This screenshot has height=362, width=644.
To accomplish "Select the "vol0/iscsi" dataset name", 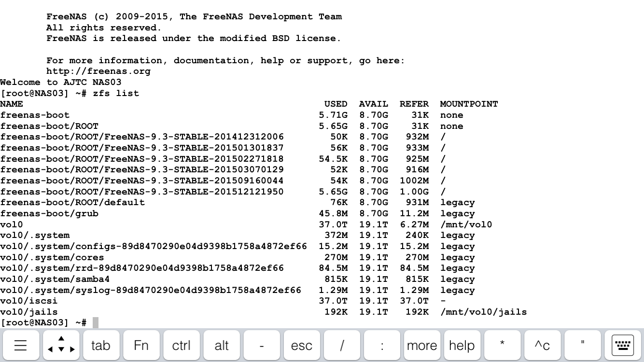I will click(29, 301).
